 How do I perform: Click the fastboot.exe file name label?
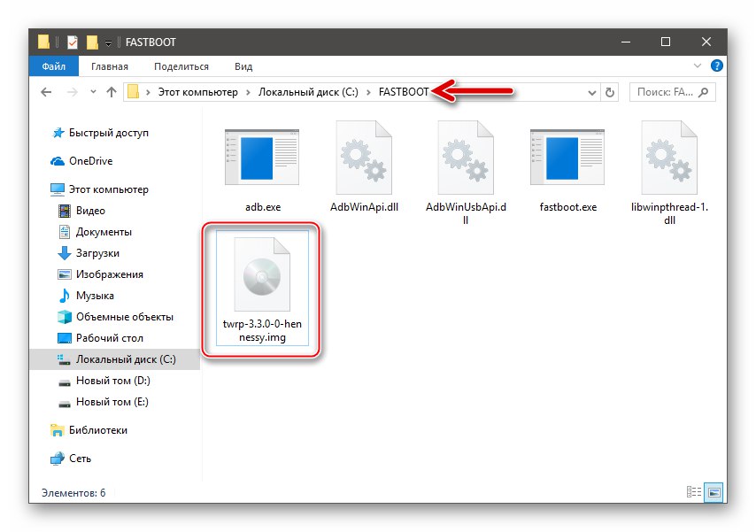pyautogui.click(x=568, y=207)
